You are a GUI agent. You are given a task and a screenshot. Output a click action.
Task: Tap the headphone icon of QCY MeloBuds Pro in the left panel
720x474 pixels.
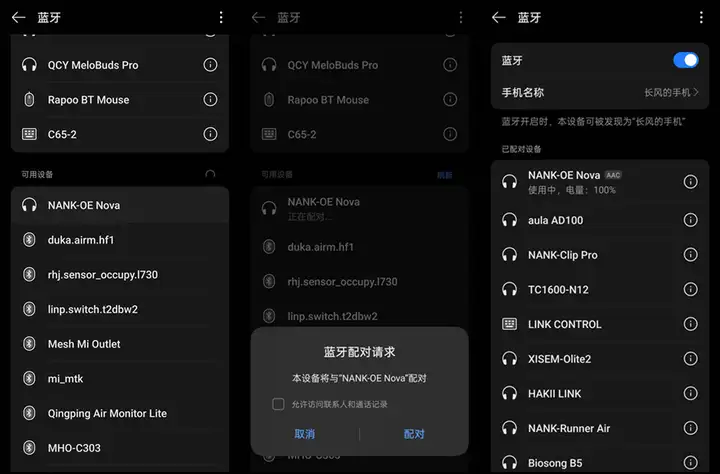[x=29, y=65]
